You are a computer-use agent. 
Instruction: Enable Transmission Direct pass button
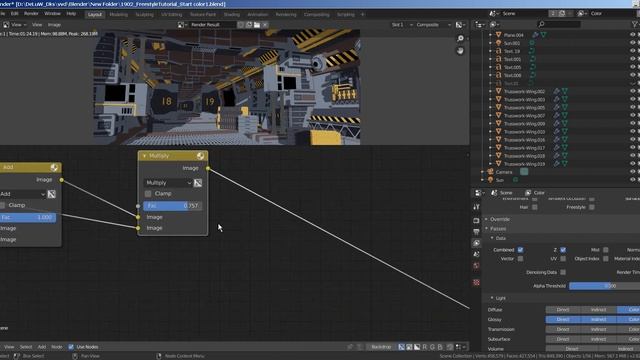point(563,329)
